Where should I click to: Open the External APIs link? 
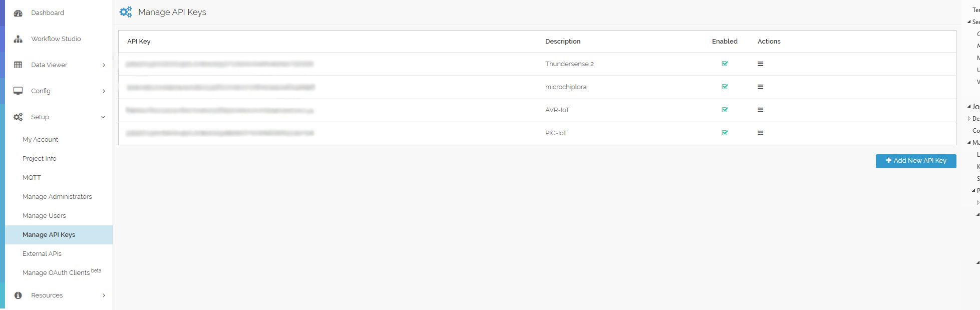pos(42,253)
